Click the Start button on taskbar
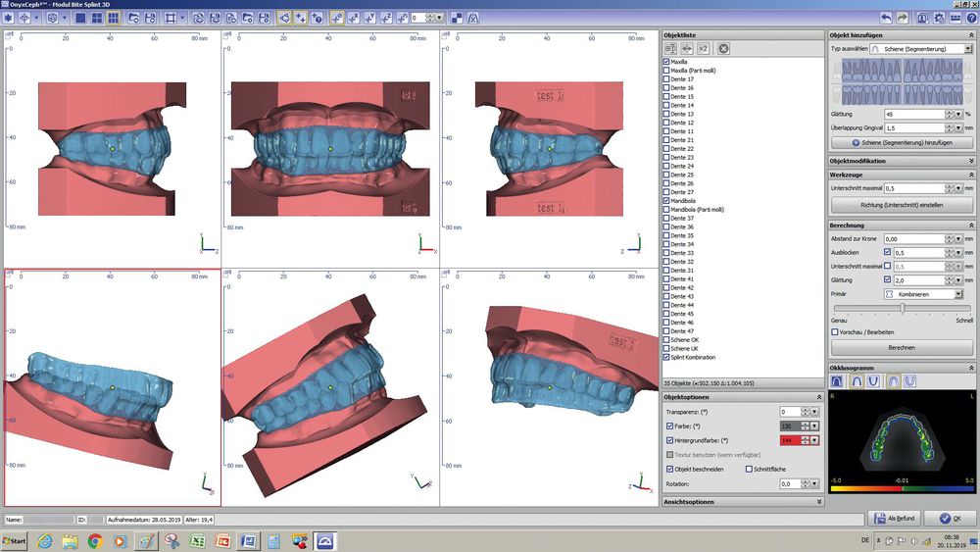 click(16, 540)
